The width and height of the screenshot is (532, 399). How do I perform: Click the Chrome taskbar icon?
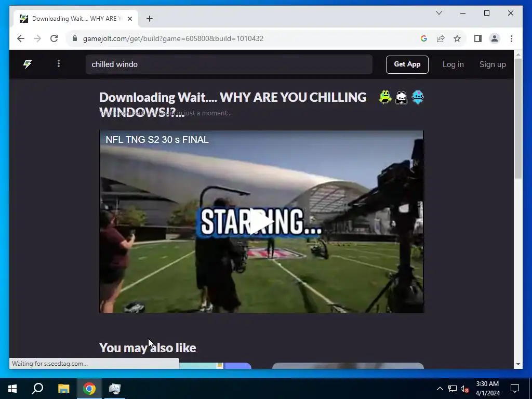click(89, 389)
